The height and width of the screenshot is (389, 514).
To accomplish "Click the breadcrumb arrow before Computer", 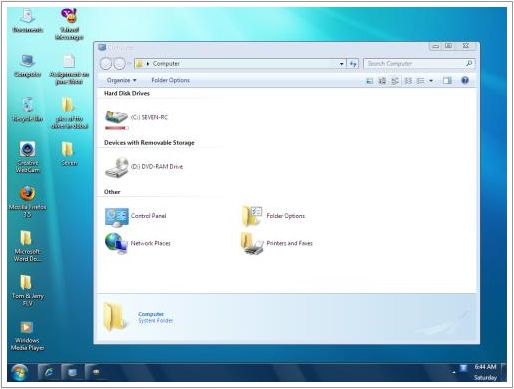I will 148,63.
